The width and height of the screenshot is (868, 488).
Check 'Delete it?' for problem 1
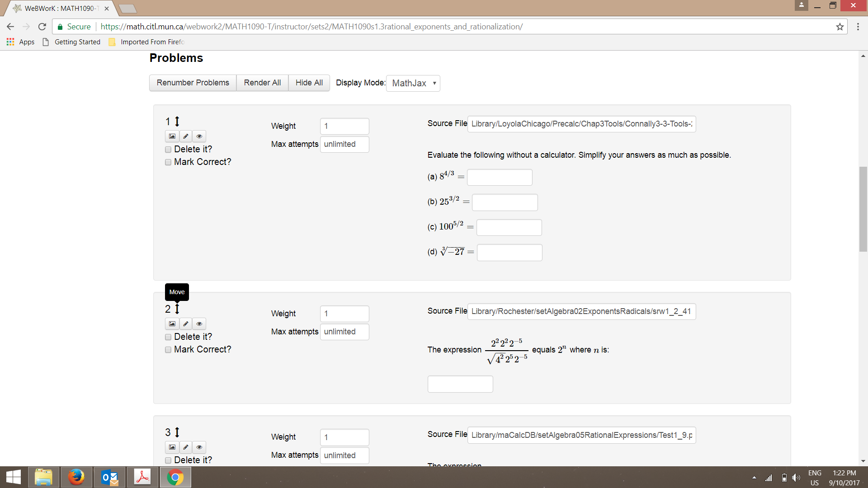point(168,150)
